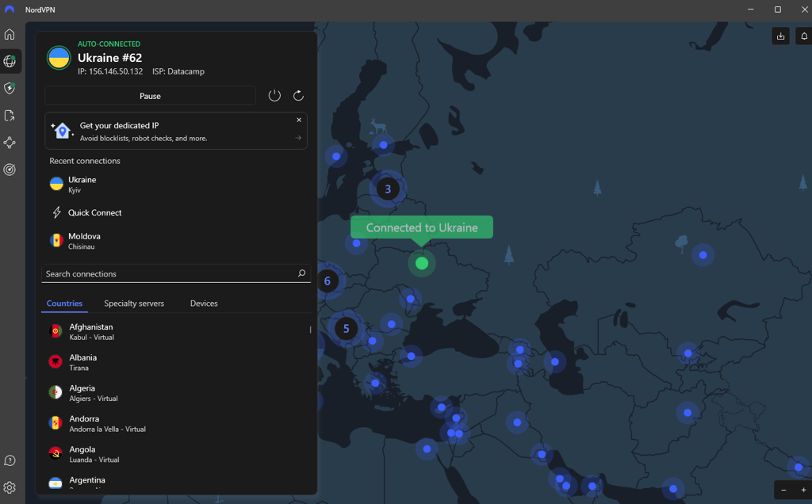Click the Algeria flag icon
This screenshot has width=812, height=504.
[56, 392]
